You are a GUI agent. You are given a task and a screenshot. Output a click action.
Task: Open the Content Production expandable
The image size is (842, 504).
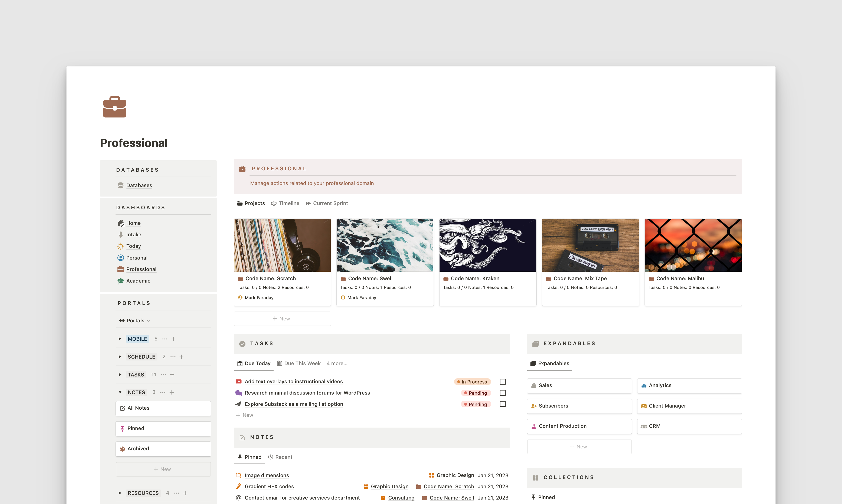tap(562, 426)
